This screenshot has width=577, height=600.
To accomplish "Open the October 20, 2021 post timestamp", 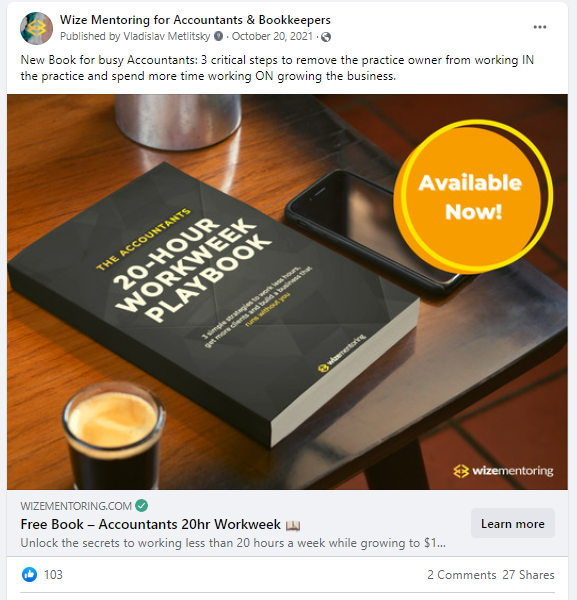I will [x=272, y=36].
